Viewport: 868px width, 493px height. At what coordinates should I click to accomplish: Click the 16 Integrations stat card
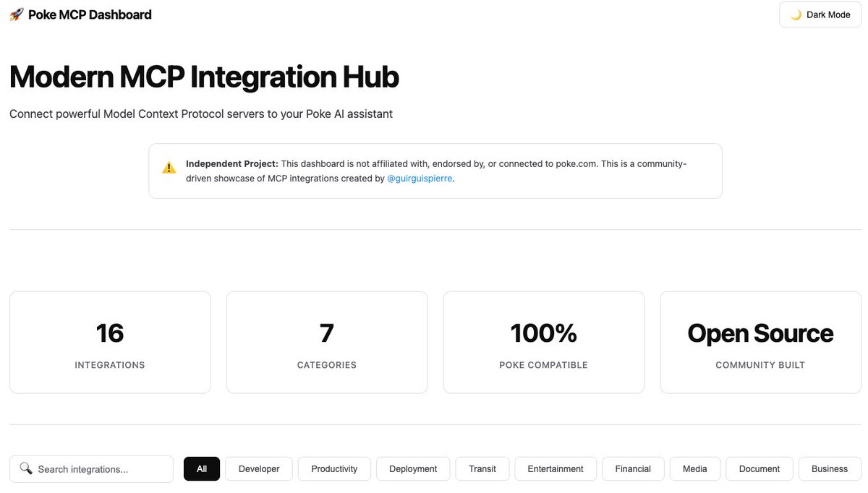[x=110, y=343]
